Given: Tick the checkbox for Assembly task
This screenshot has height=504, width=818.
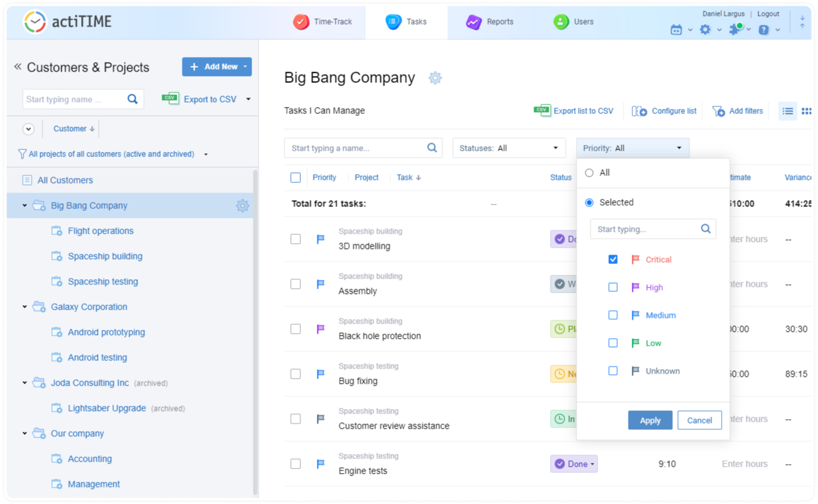Looking at the screenshot, I should tap(295, 284).
